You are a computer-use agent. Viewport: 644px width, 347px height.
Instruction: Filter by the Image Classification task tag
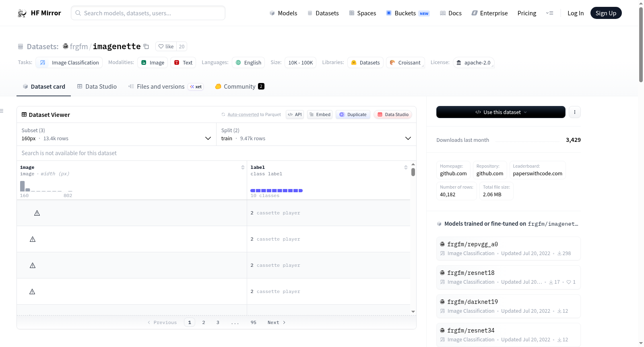tap(69, 62)
